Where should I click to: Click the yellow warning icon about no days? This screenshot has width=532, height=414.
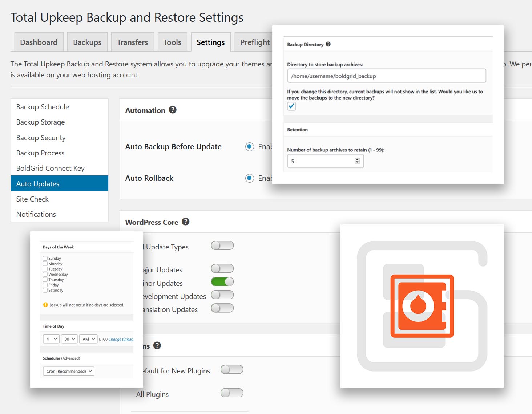(45, 305)
